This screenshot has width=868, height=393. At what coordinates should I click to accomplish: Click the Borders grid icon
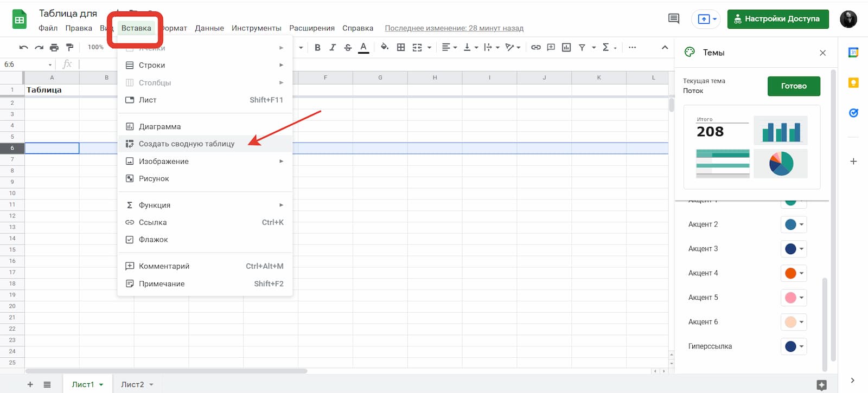pyautogui.click(x=401, y=48)
